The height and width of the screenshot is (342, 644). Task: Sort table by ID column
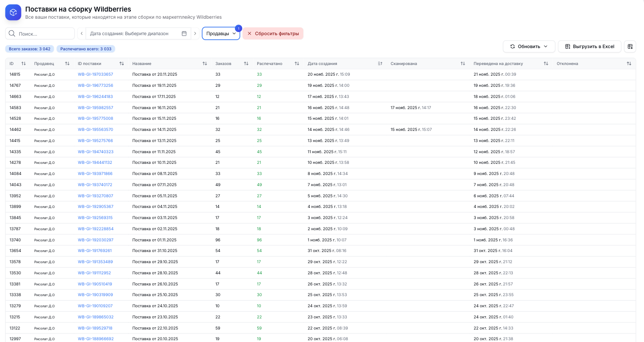24,64
